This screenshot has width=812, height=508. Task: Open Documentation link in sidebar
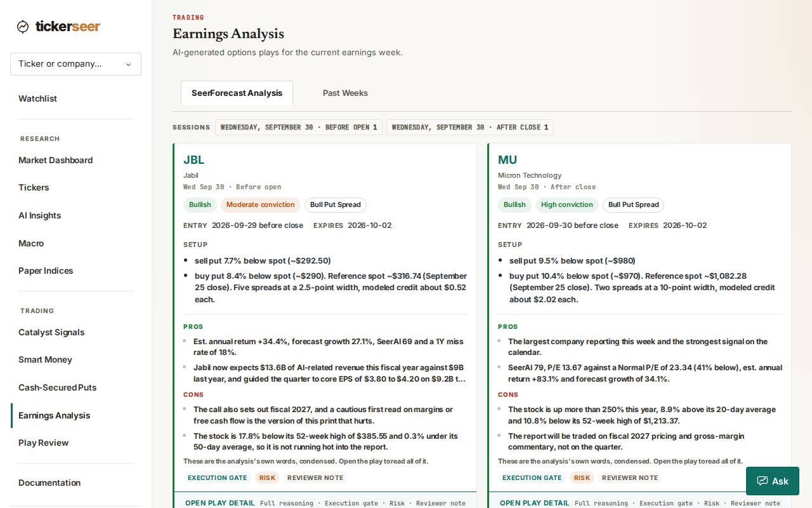coord(49,483)
